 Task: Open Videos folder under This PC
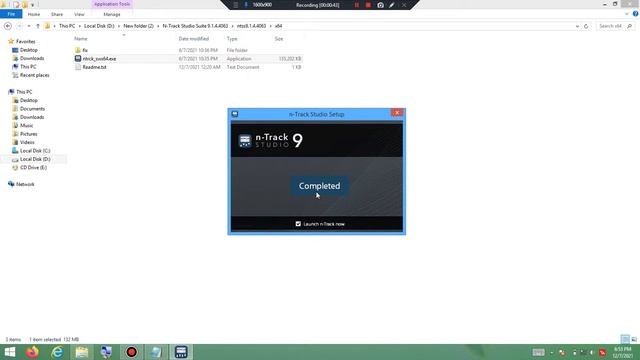click(x=27, y=142)
